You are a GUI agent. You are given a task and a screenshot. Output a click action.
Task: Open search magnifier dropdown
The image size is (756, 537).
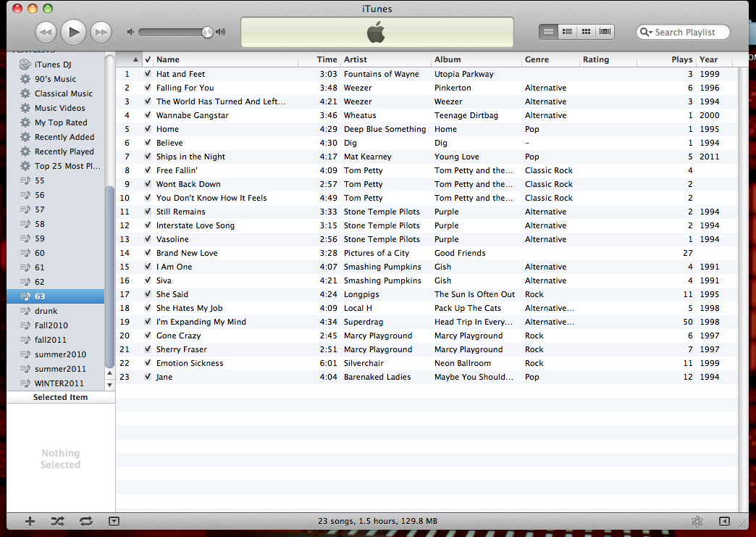[x=646, y=33]
